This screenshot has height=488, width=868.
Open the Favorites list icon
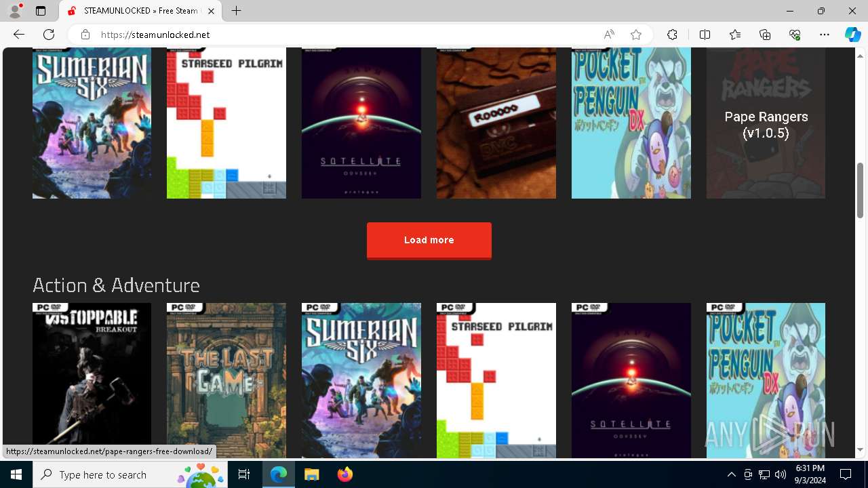pos(735,35)
